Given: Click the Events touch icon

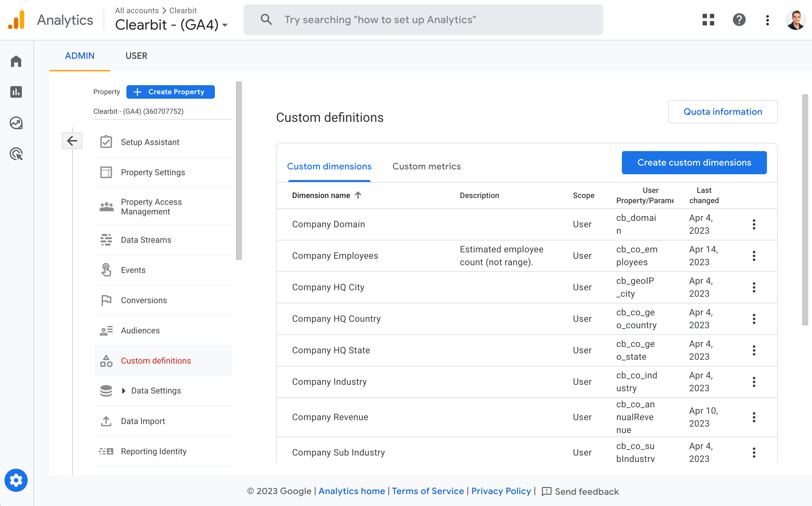Looking at the screenshot, I should click(106, 270).
